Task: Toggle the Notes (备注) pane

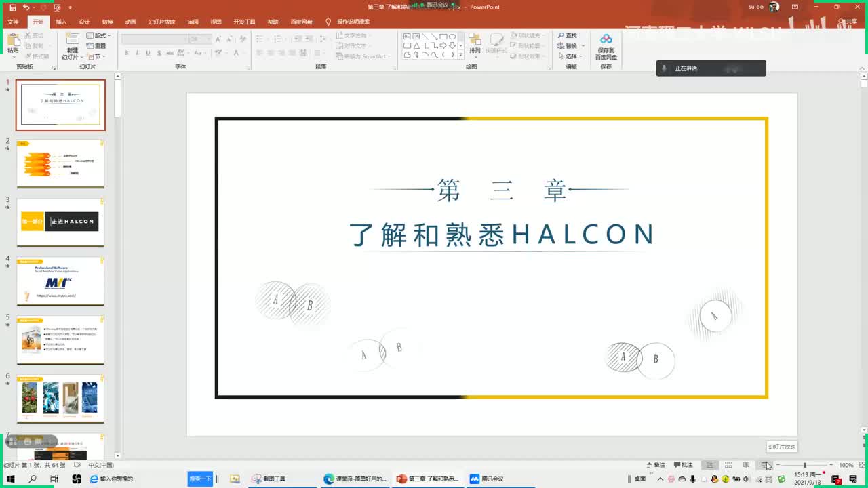Action: pos(656,465)
